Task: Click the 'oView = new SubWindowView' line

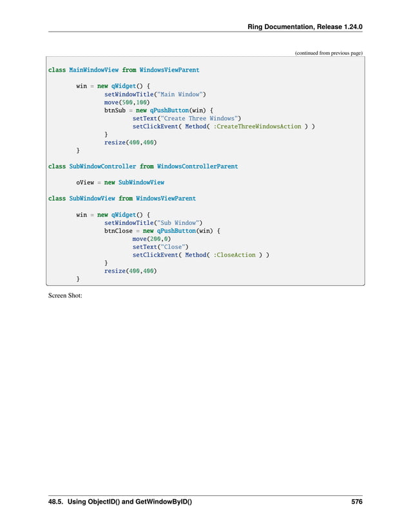Action: click(x=120, y=182)
